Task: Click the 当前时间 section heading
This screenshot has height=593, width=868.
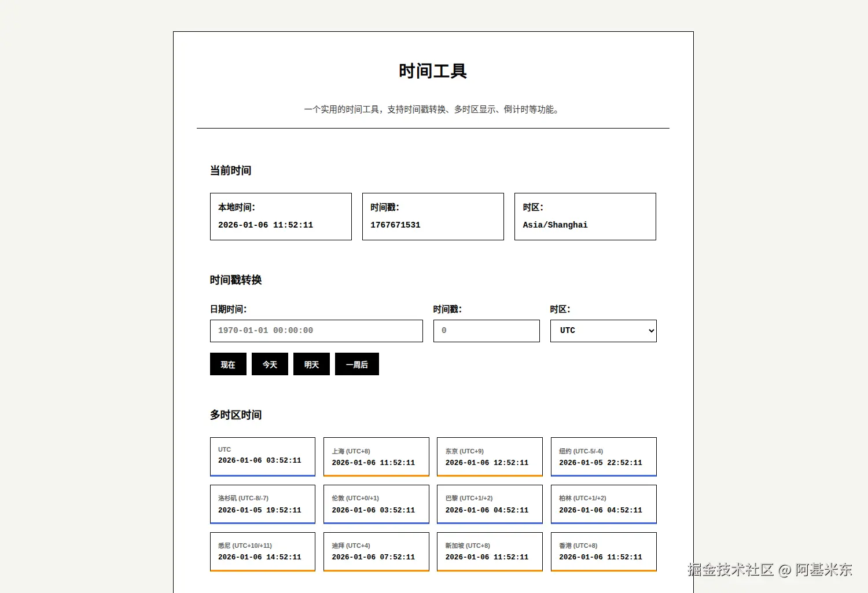Action: [x=230, y=170]
